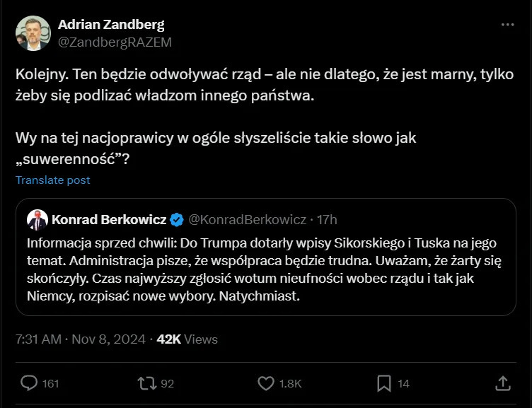Click the Translate post link
The height and width of the screenshot is (408, 532).
53,180
